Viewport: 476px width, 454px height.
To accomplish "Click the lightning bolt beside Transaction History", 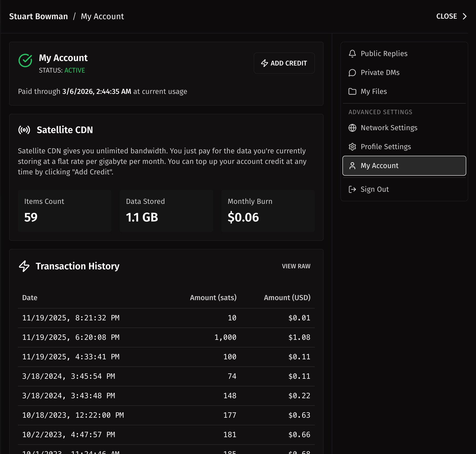I will [x=24, y=266].
